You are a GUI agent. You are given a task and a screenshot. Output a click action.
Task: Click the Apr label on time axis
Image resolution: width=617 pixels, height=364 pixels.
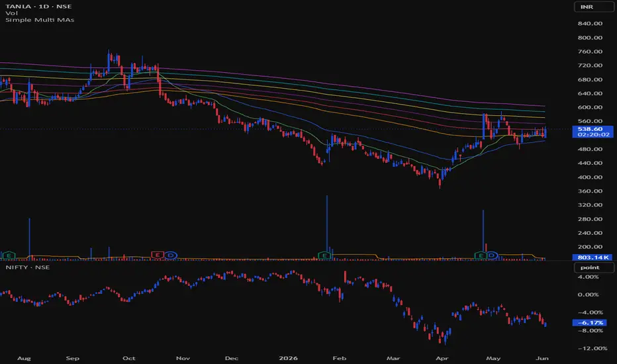pyautogui.click(x=442, y=358)
